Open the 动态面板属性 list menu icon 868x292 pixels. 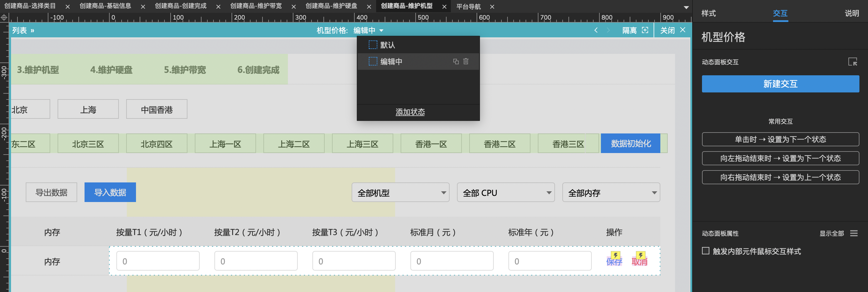coord(854,234)
